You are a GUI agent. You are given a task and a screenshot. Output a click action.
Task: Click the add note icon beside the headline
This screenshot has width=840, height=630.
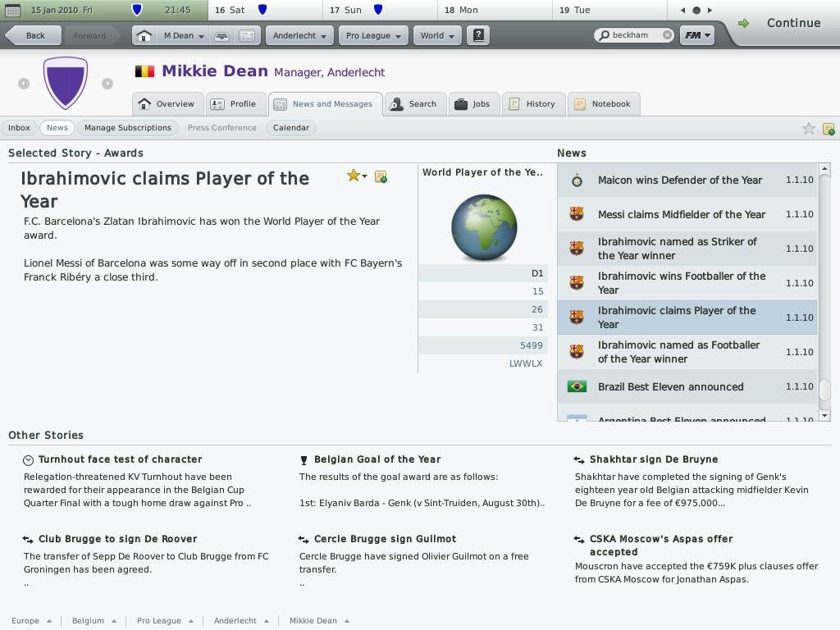pyautogui.click(x=381, y=176)
